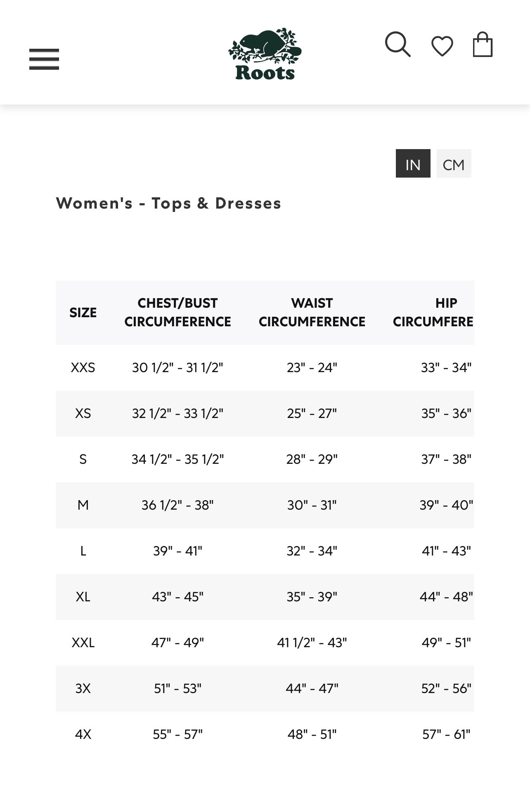Open search with magnifying glass icon
This screenshot has height=812, width=530.
pyautogui.click(x=397, y=44)
